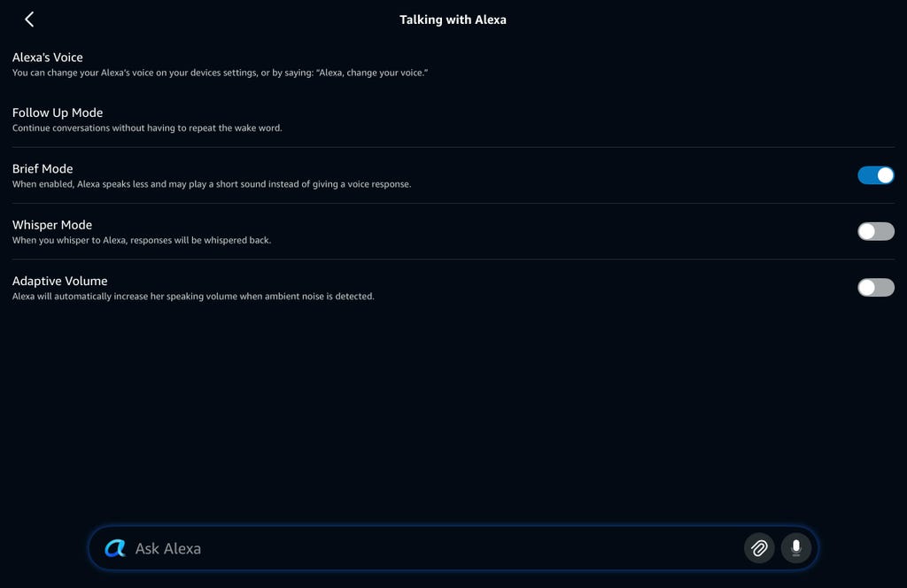Click the blue Alexa logo icon
This screenshot has height=588, width=907.
pyautogui.click(x=115, y=548)
